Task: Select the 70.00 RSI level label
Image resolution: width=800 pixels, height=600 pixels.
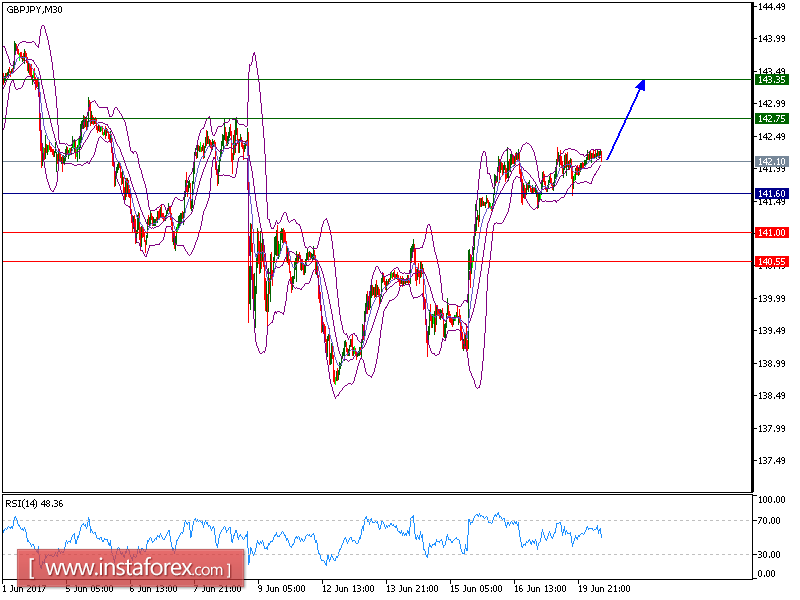Action: 771,520
